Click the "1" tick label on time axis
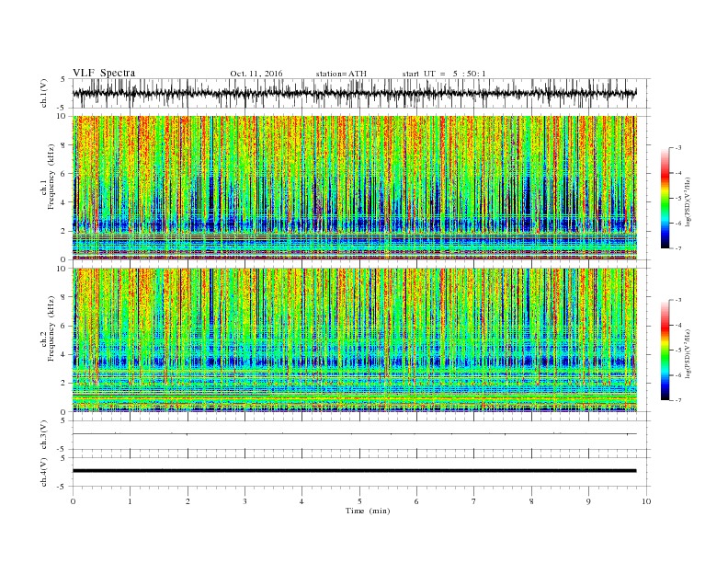728x563 pixels. coord(130,501)
